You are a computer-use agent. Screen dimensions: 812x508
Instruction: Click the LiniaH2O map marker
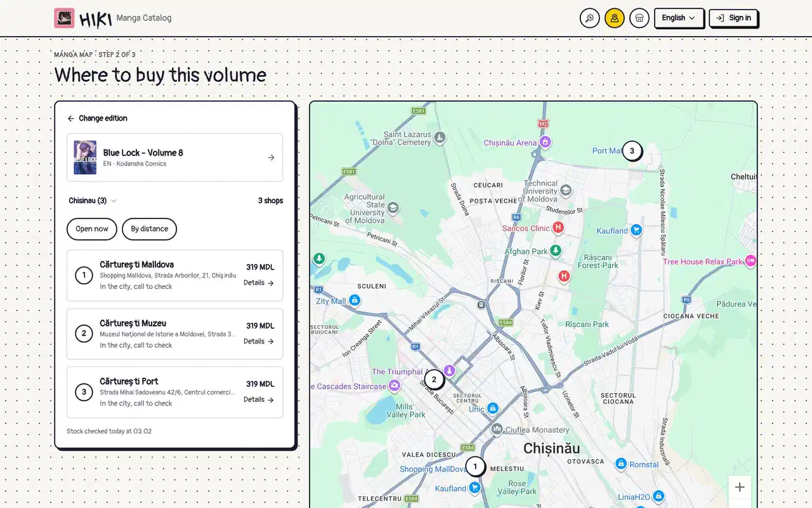(658, 495)
